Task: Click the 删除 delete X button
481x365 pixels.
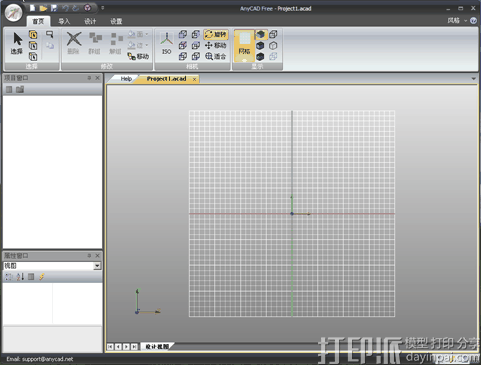Action: click(74, 43)
